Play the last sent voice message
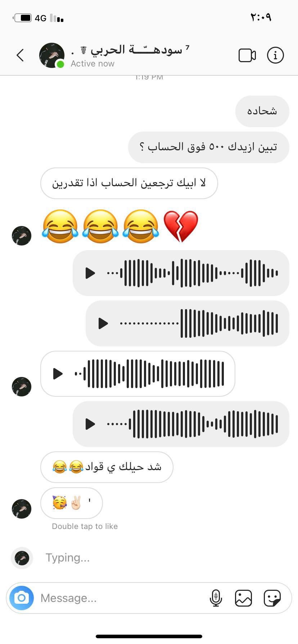 90,424
